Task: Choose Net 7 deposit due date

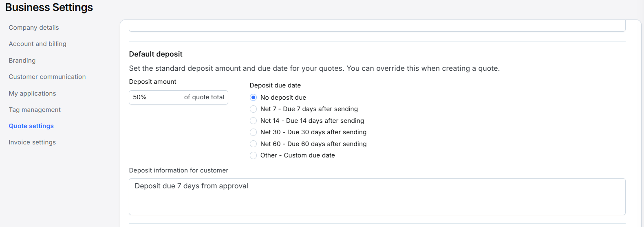Action: click(x=253, y=109)
